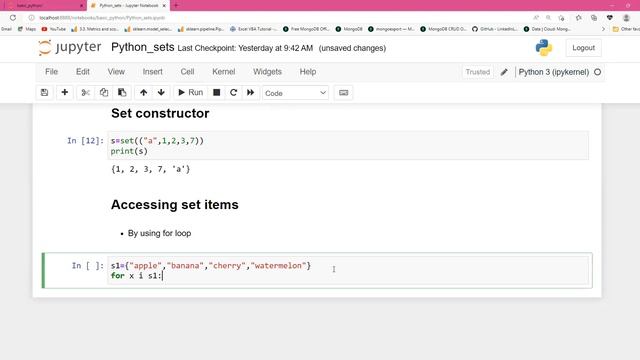Log out with the Logout button
The height and width of the screenshot is (360, 640).
(x=583, y=48)
